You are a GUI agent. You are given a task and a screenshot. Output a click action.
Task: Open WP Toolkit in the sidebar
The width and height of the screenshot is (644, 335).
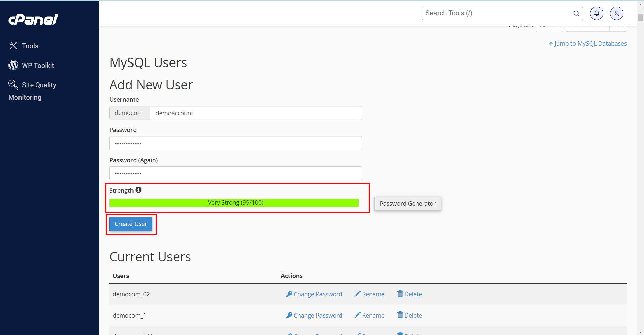38,66
